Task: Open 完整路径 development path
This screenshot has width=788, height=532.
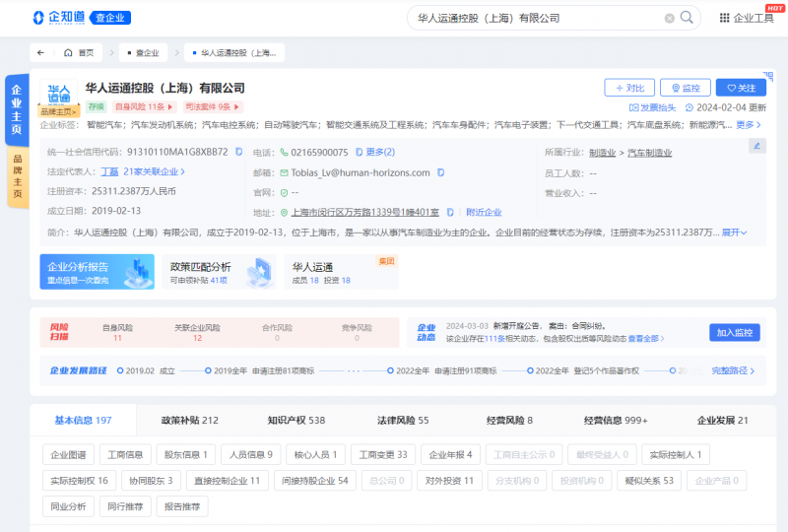Action: (x=733, y=370)
